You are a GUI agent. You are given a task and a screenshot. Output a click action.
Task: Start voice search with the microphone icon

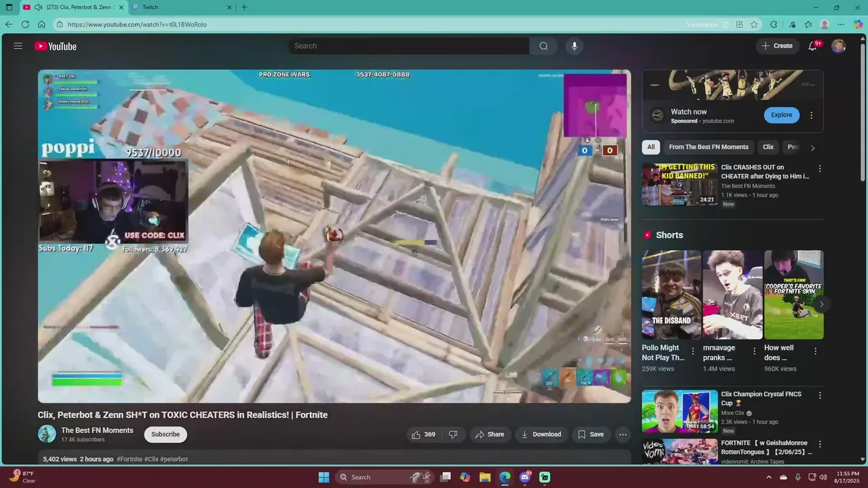click(x=574, y=46)
